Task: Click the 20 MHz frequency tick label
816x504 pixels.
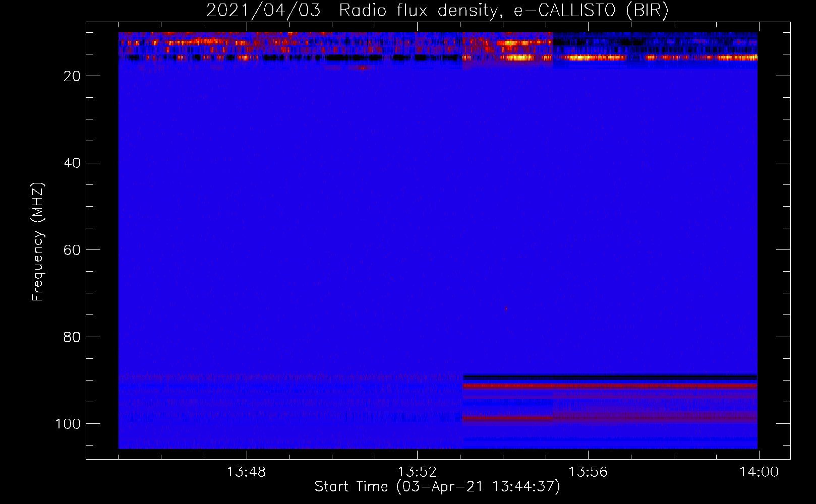Action: coord(72,76)
